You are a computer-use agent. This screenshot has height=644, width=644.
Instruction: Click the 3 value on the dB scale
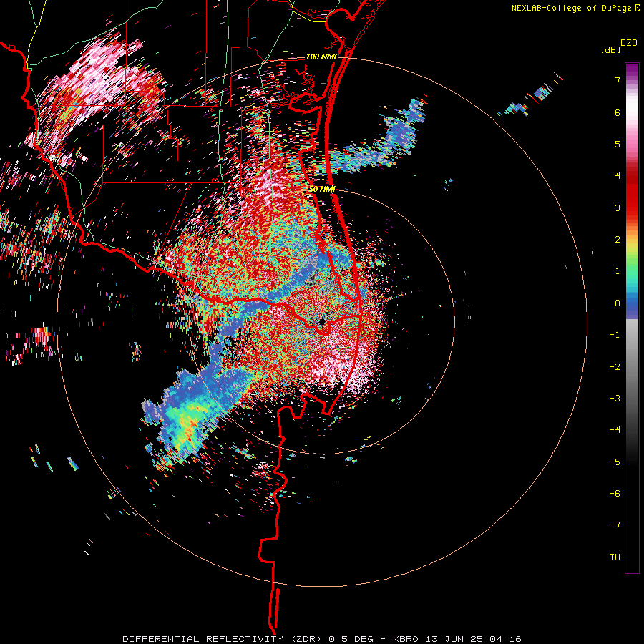(x=618, y=208)
